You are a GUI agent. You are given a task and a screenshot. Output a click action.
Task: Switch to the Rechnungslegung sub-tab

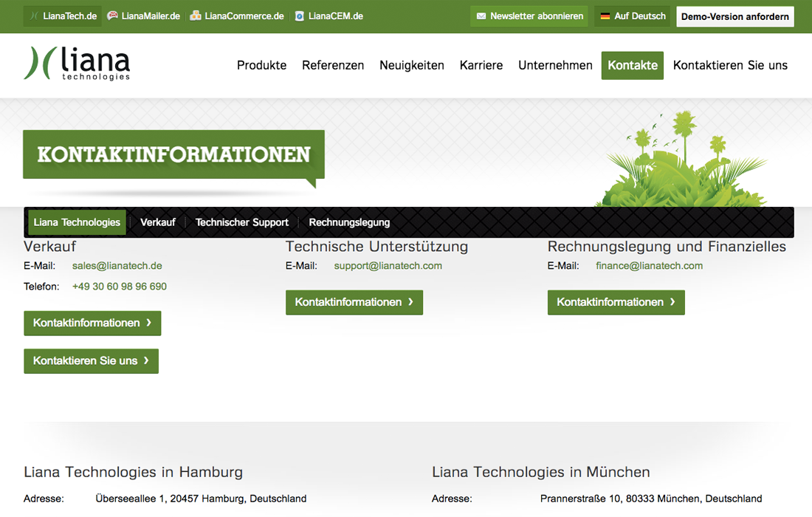[350, 222]
